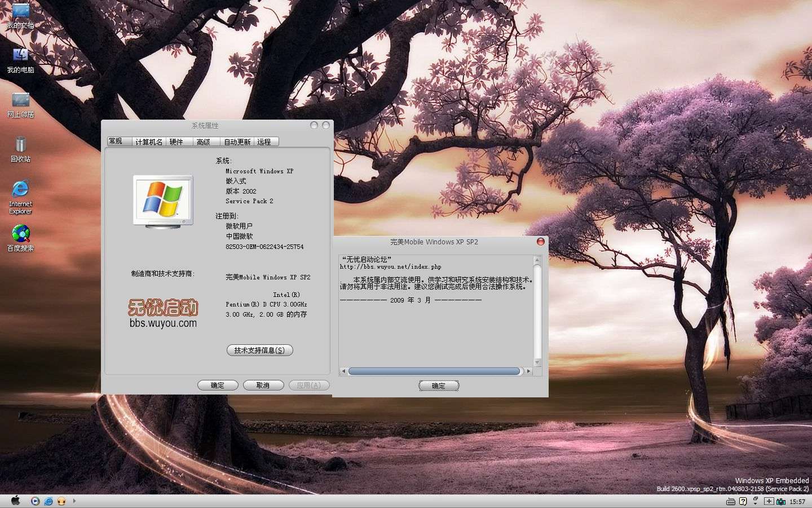Launch Windows Media Player from quick launch
The width and height of the screenshot is (812, 508).
click(36, 501)
